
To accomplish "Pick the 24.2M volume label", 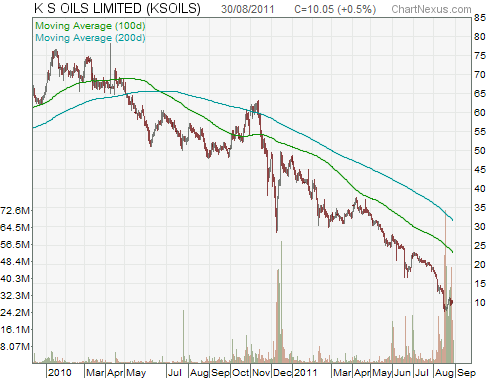I will click(x=15, y=313).
